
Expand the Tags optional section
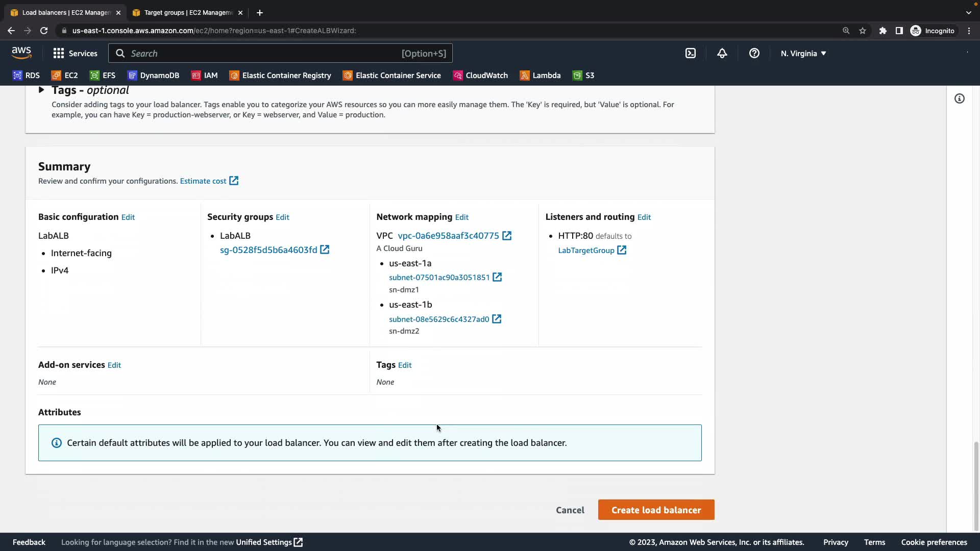(41, 90)
